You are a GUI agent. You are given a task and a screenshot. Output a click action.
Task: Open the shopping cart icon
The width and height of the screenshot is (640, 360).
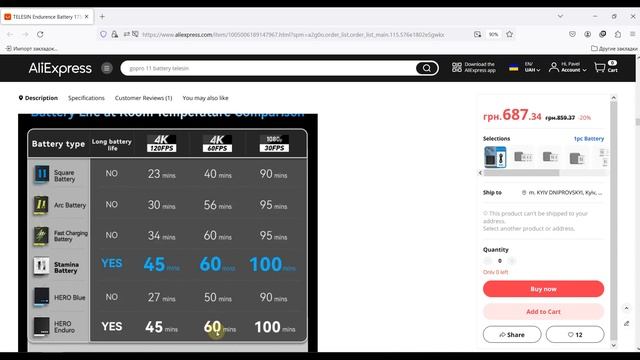point(600,67)
